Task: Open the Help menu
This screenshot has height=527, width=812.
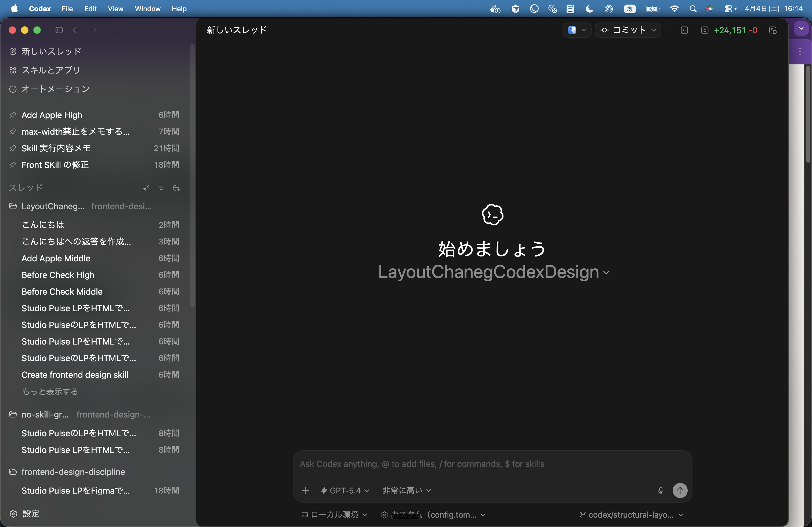Action: [x=179, y=9]
